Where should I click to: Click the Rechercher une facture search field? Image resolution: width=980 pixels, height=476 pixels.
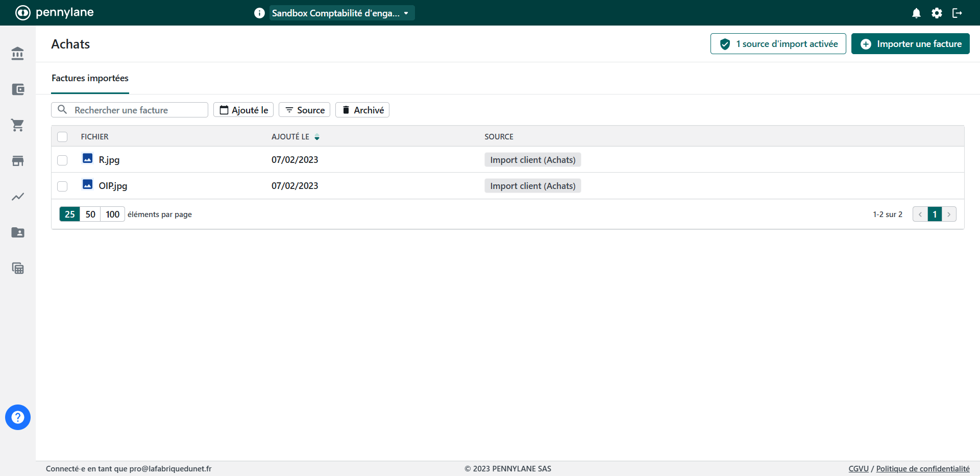click(x=135, y=110)
